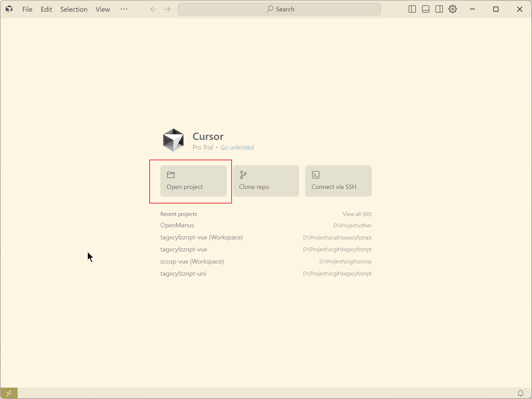Open remote window icon in status bar
532x399 pixels.
(x=9, y=393)
